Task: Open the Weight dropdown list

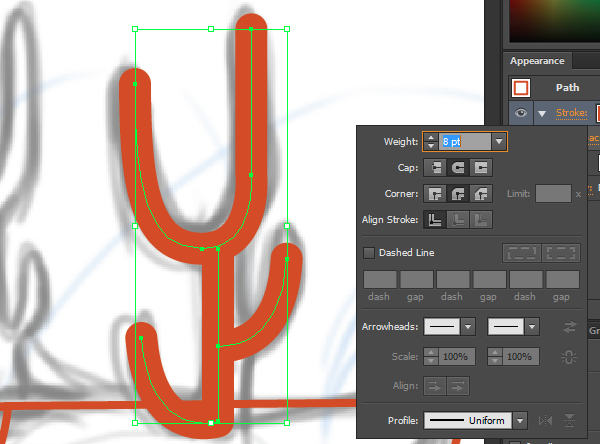Action: pos(499,142)
